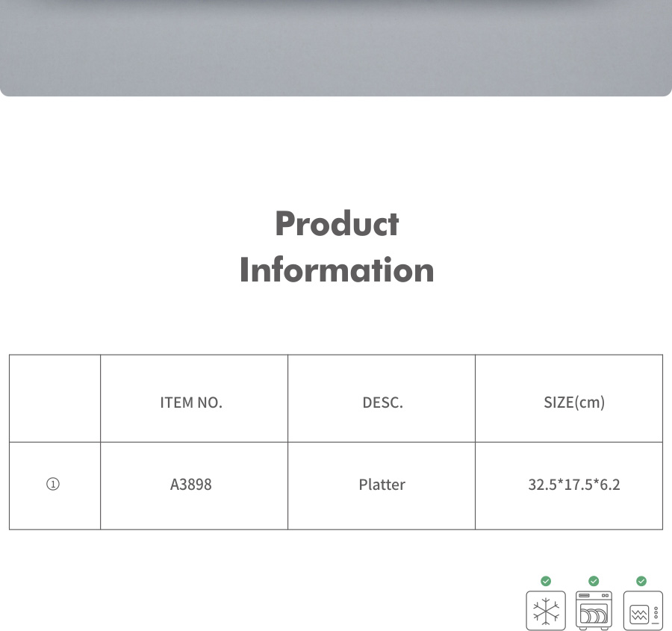Click the Product Information heading
This screenshot has width=672, height=631.
click(337, 246)
